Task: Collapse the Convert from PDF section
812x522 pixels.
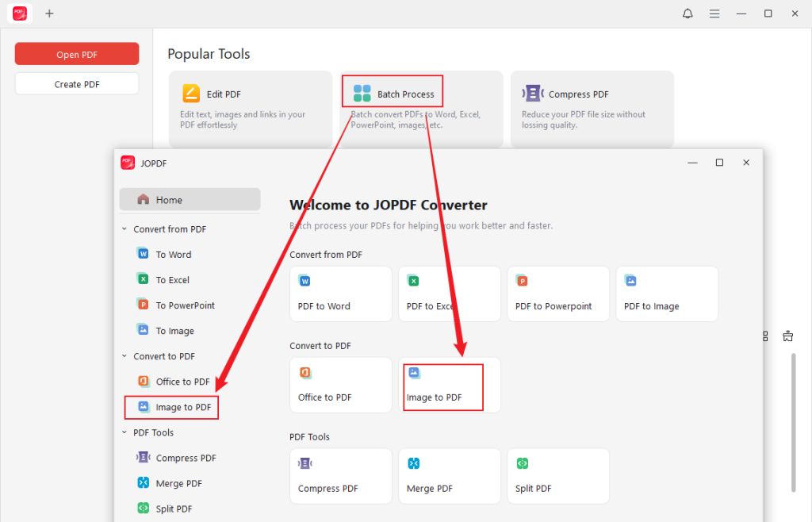Action: tap(124, 228)
